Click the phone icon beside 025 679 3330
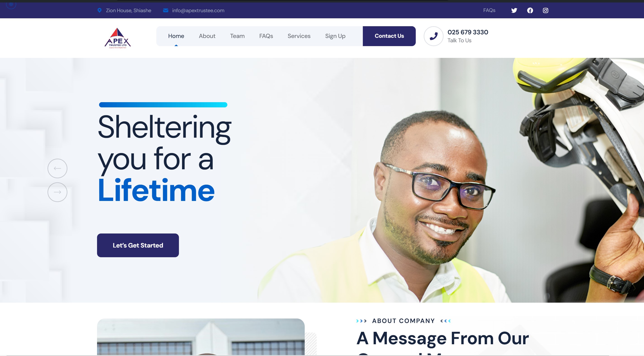Viewport: 644px width, 356px height. coord(433,36)
